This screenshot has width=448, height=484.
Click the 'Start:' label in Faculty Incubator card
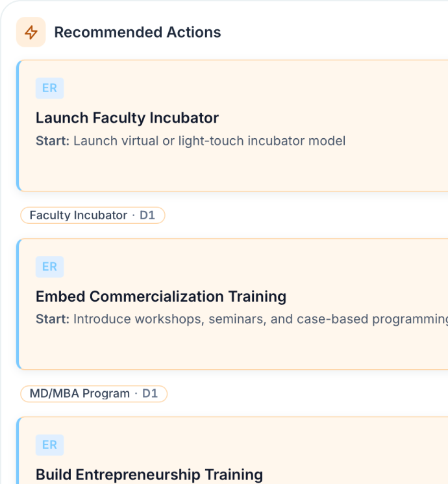52,141
